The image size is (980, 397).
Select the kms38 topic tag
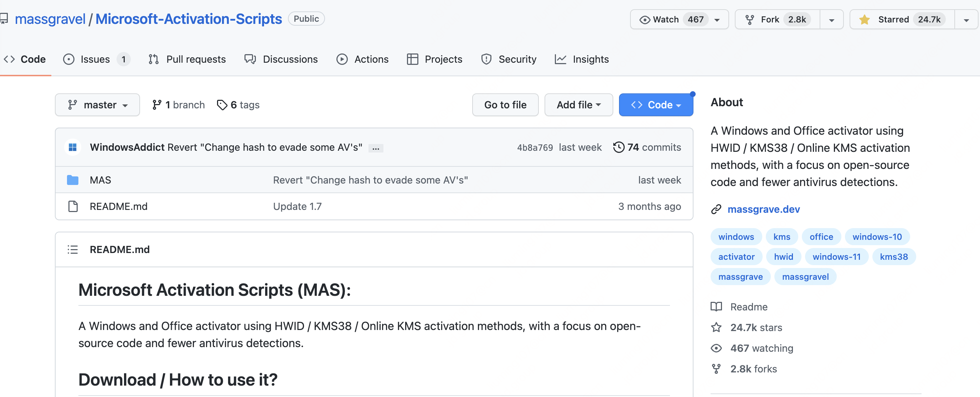click(894, 257)
